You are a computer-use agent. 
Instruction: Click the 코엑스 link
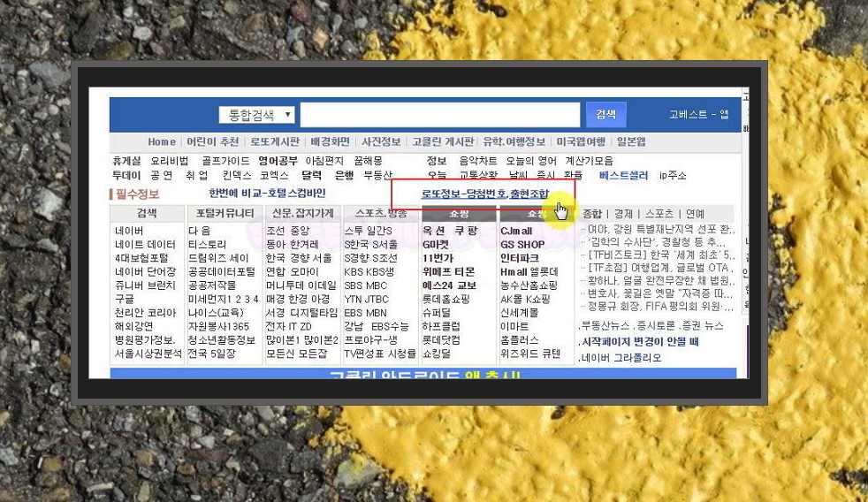(x=275, y=176)
